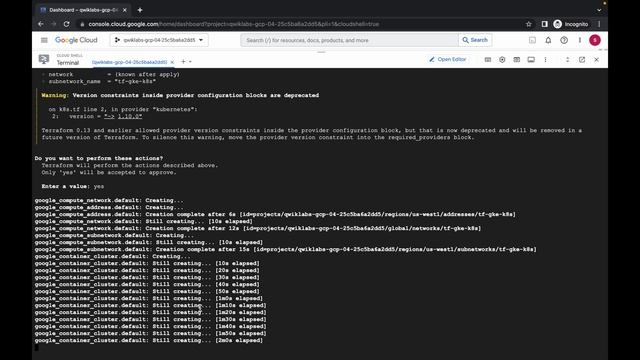This screenshot has width=640, height=360.
Task: Open the browser side panel icon
Action: coord(544,24)
